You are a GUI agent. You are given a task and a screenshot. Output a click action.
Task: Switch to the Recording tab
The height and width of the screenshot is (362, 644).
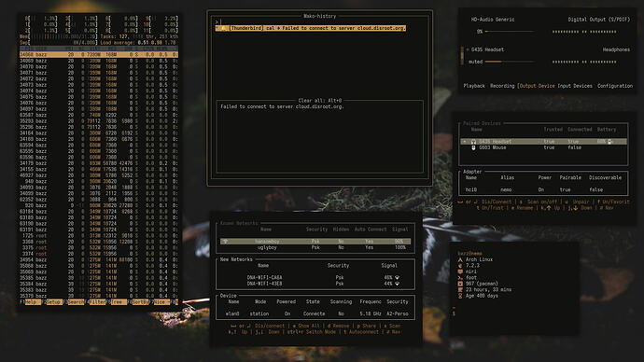(502, 86)
